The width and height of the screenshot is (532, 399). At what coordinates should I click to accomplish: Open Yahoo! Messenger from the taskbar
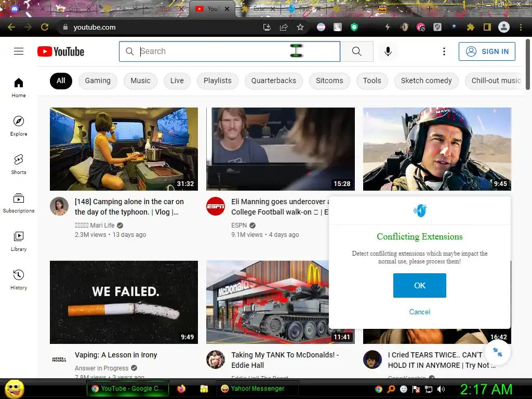coord(257,389)
